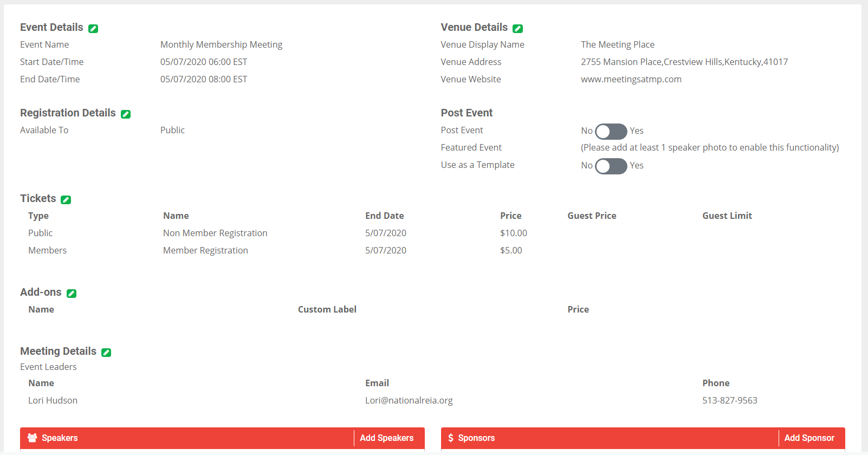Open the www.meetingsatmp.com venue website link

[x=631, y=79]
